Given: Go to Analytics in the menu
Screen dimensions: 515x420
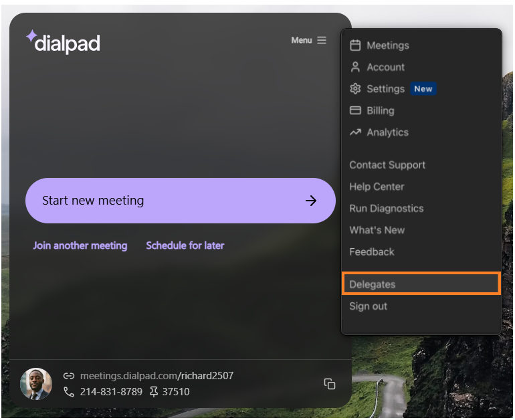Looking at the screenshot, I should tap(421, 132).
